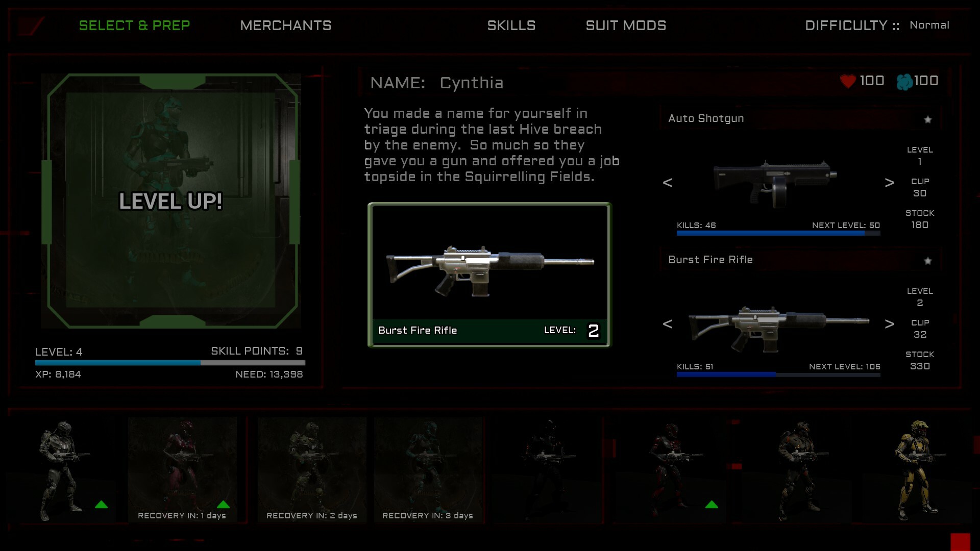This screenshot has width=980, height=551.
Task: Open the Skills tab
Action: (x=511, y=26)
